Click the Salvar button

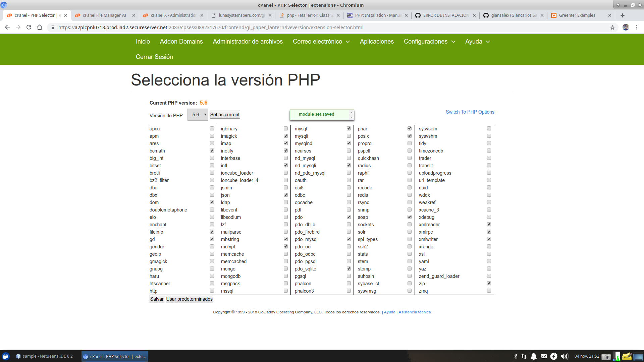point(157,299)
